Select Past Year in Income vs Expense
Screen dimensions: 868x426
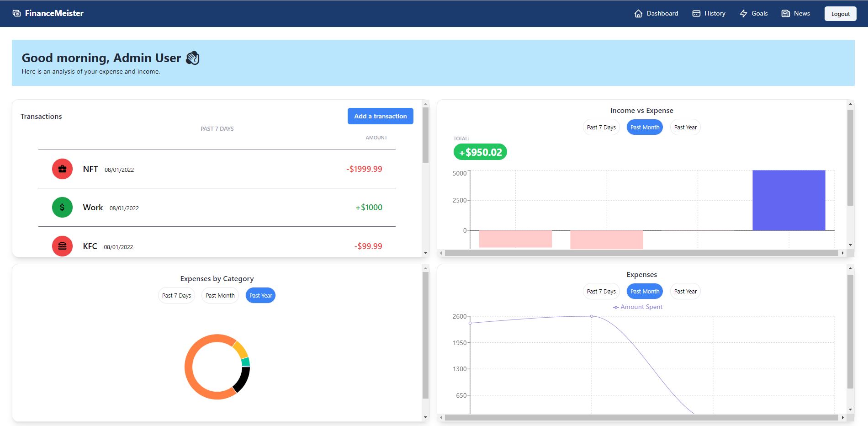click(685, 127)
